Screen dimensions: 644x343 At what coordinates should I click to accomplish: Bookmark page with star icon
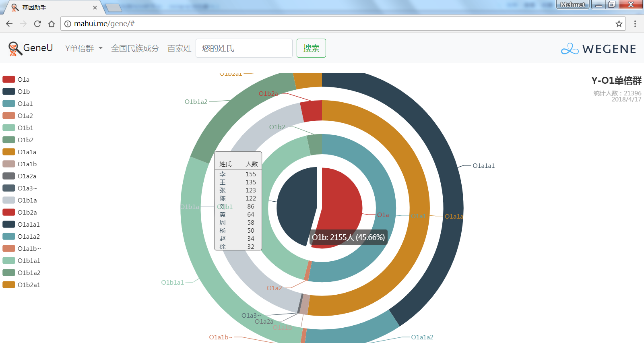click(619, 24)
